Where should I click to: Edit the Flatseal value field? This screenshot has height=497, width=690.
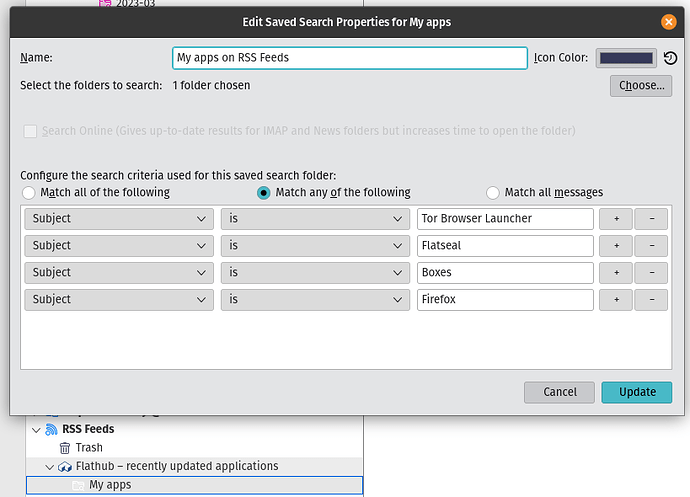505,246
